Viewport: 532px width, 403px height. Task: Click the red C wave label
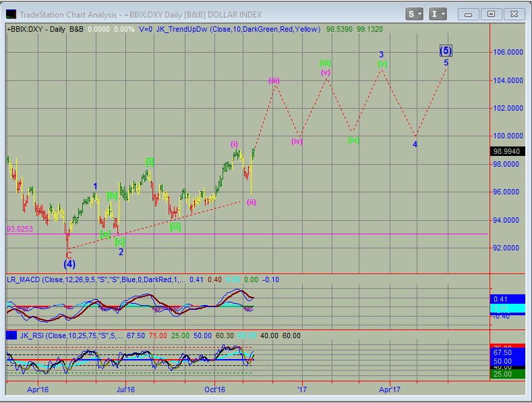[69, 255]
